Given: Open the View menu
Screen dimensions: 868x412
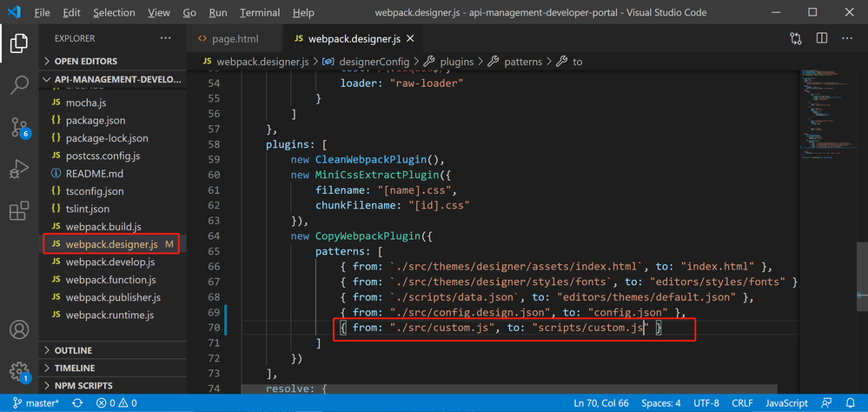Looking at the screenshot, I should pos(159,12).
